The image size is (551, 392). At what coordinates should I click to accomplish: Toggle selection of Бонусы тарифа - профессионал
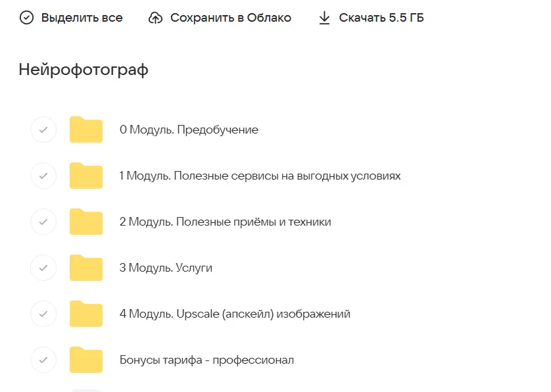(43, 360)
